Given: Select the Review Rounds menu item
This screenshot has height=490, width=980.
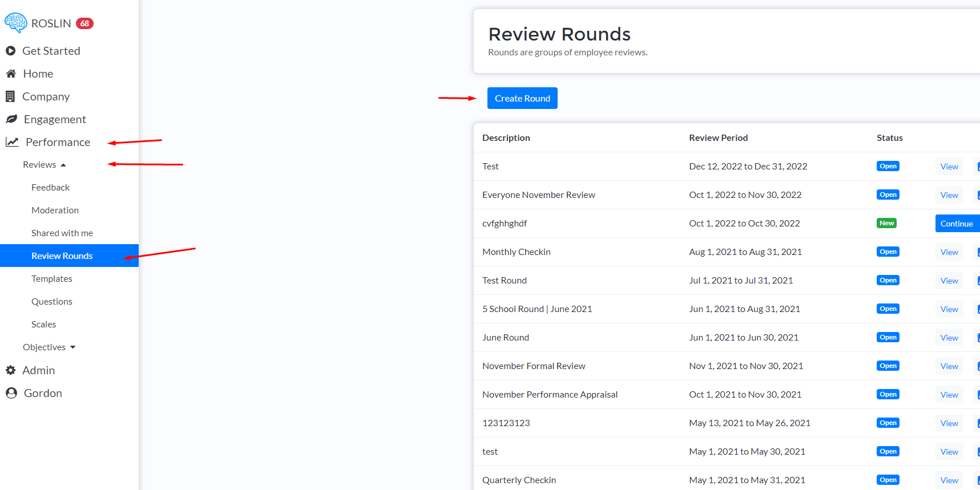Looking at the screenshot, I should (69, 256).
